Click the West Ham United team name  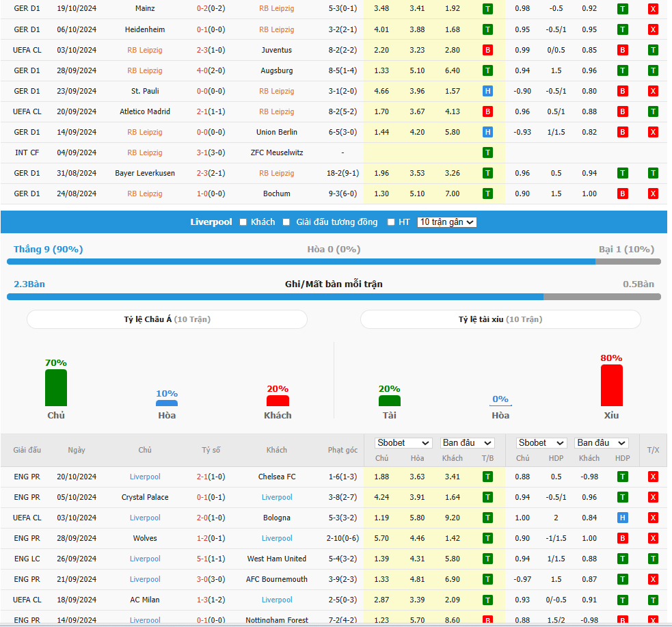(x=277, y=559)
